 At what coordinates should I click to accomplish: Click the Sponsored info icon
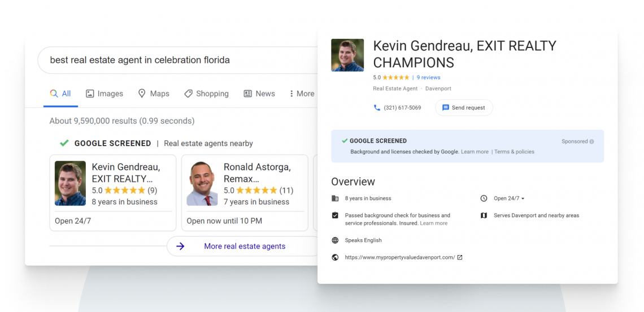591,142
